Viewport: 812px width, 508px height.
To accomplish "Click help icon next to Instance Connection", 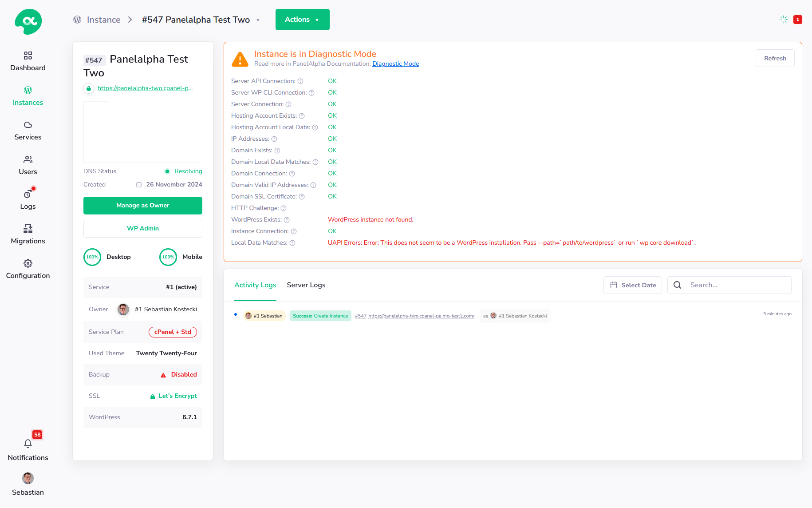I will [x=294, y=231].
